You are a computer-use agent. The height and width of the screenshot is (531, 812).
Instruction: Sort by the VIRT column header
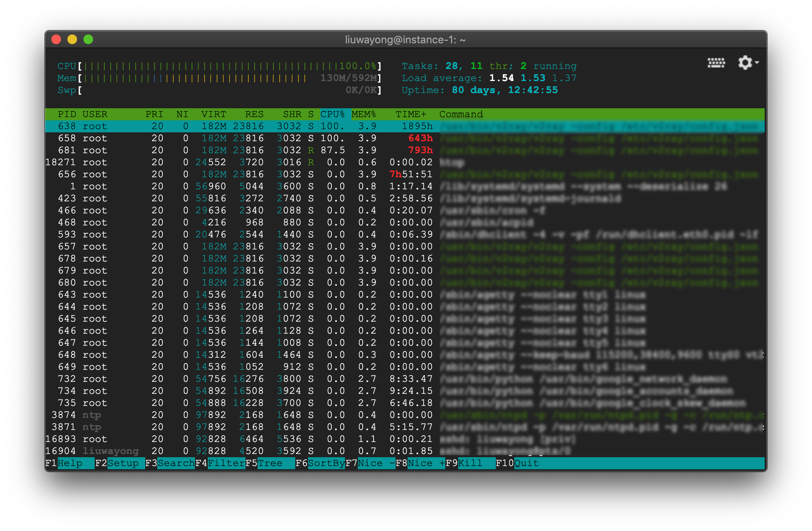[x=214, y=114]
